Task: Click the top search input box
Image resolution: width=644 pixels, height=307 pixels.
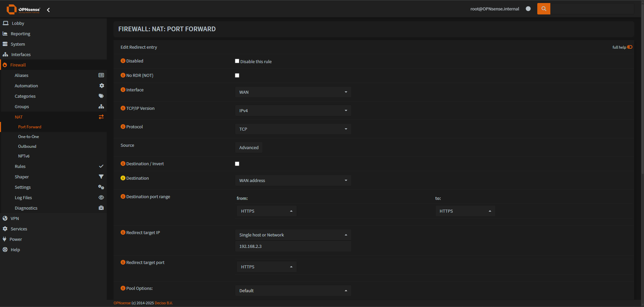Action: (592, 9)
